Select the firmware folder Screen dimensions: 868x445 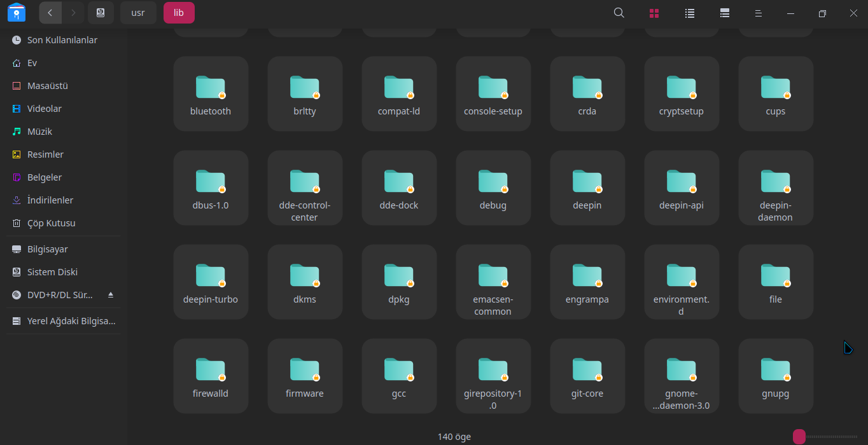pos(305,376)
